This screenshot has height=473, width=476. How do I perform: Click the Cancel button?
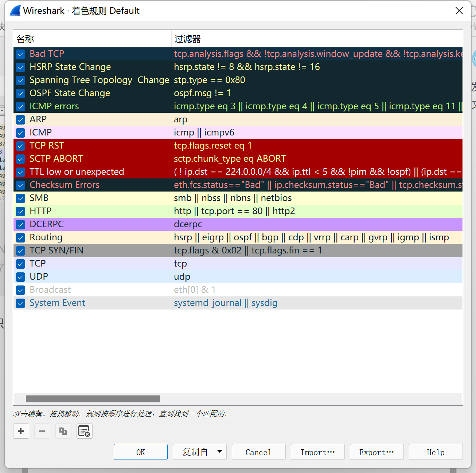258,452
